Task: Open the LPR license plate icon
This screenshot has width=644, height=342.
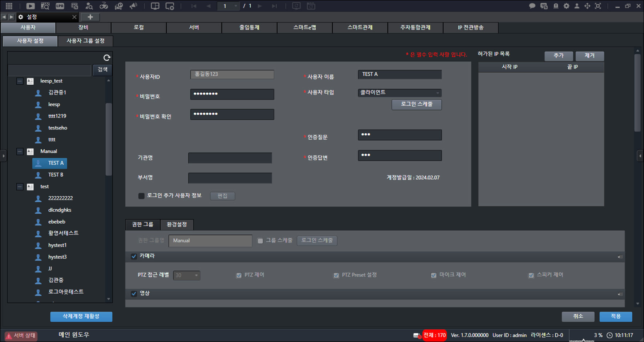Action: 60,6
